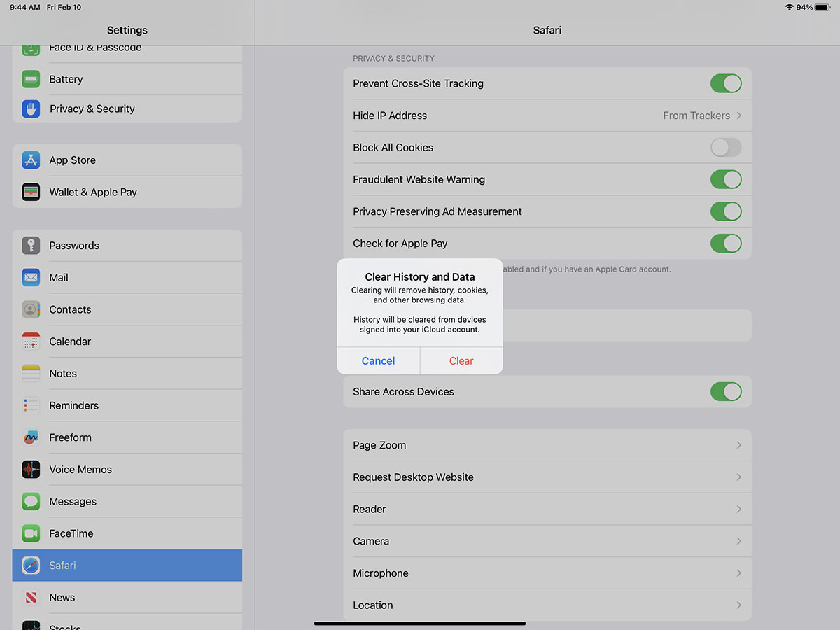Toggle the Check for Apple Pay switch
This screenshot has height=630, width=840.
tap(726, 244)
